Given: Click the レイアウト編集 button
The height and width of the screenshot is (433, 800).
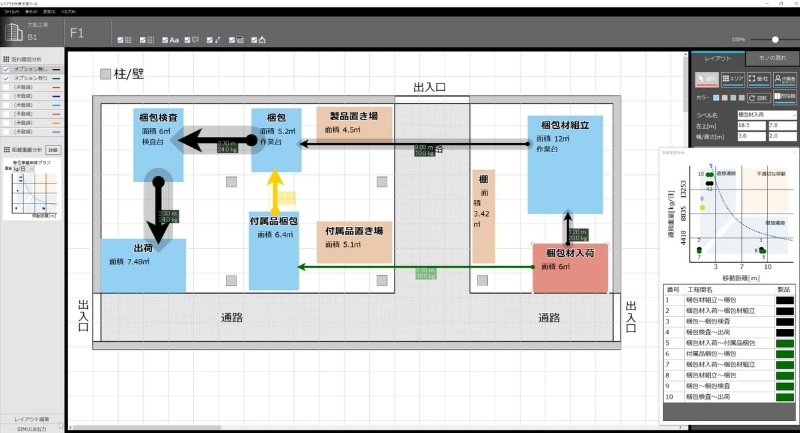Looking at the screenshot, I should click(32, 418).
